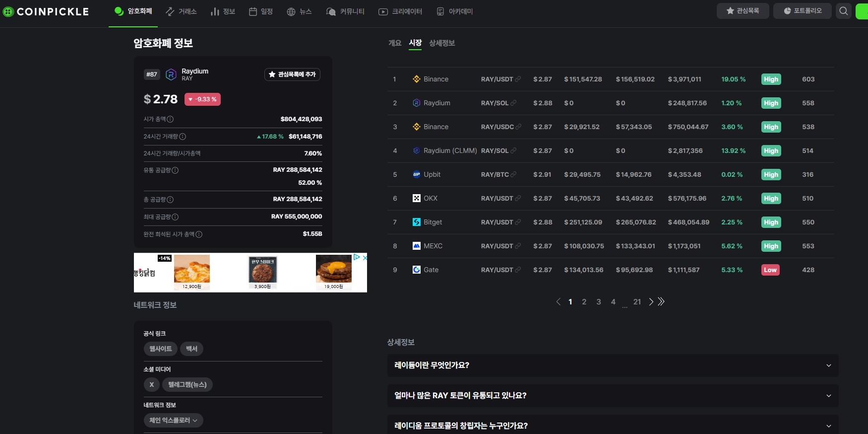
Task: Select the 시장 tab
Action: tap(415, 43)
